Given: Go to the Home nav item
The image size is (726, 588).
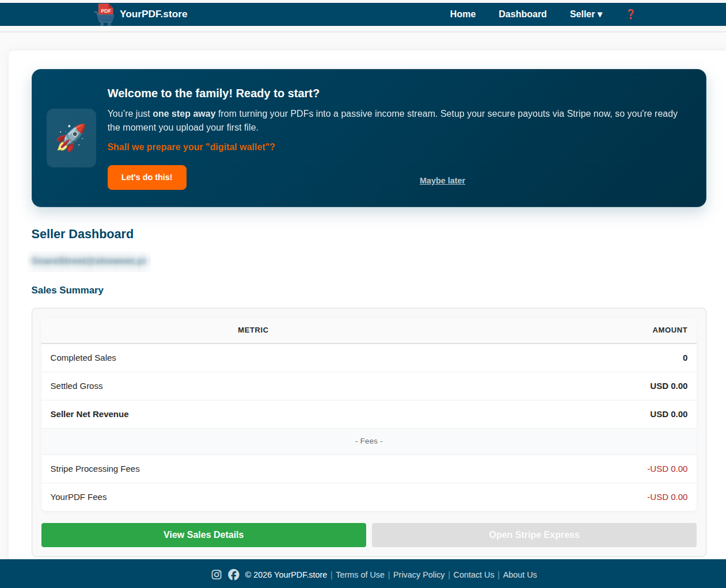Looking at the screenshot, I should pyautogui.click(x=463, y=14).
